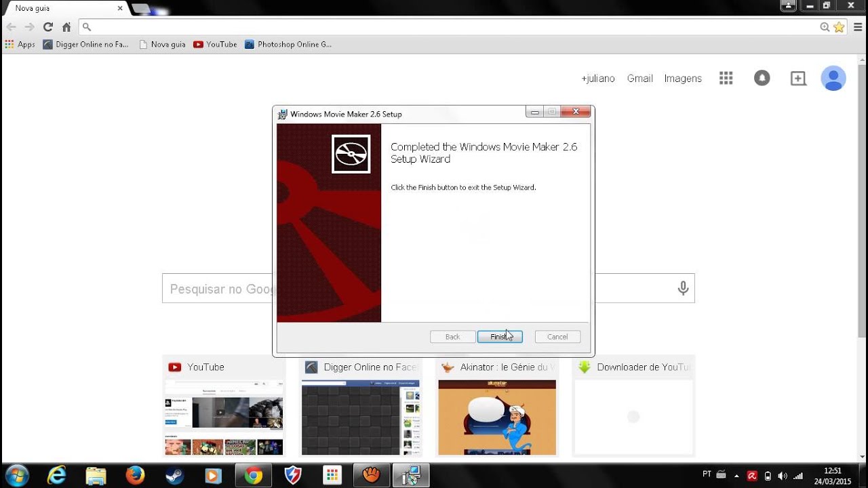Click the setup wizard title bar icon
868x488 pixels.
coord(283,114)
